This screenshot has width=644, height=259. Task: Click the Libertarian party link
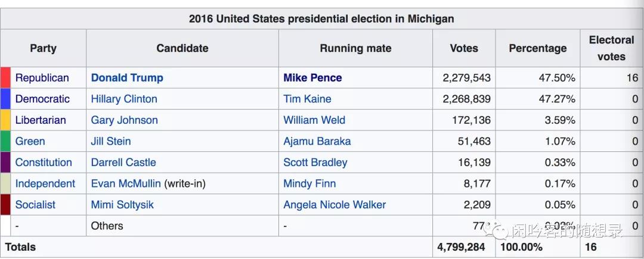(x=41, y=120)
